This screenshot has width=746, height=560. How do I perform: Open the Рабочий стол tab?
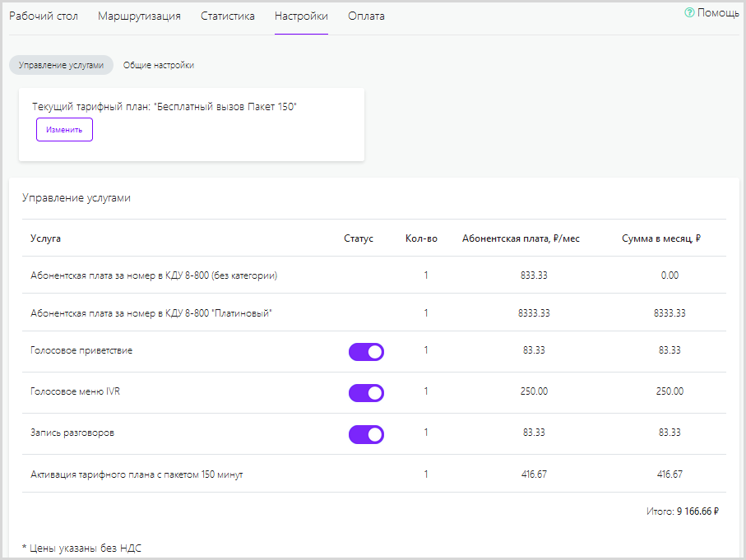click(x=44, y=16)
